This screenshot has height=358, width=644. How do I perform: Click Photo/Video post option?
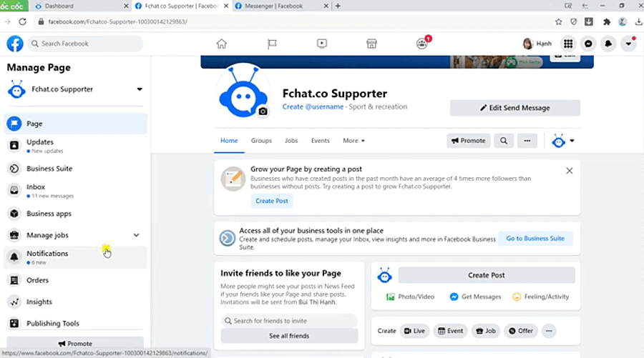410,297
